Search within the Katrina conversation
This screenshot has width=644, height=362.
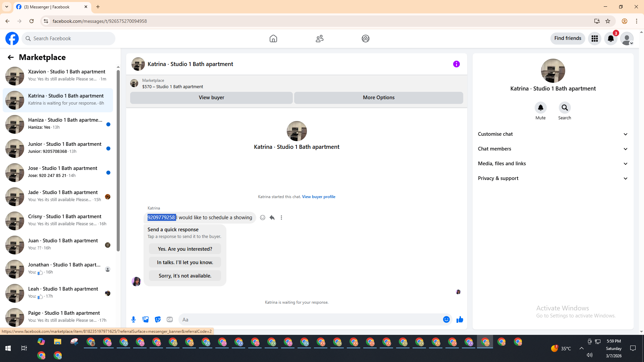point(565,108)
